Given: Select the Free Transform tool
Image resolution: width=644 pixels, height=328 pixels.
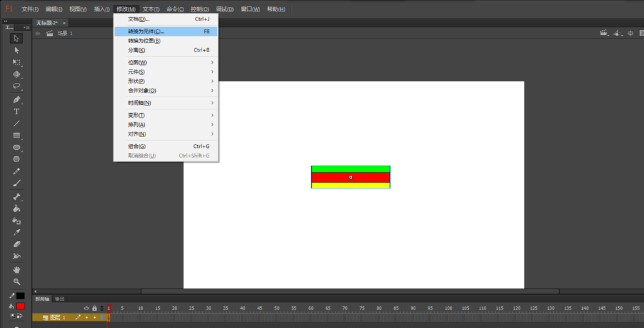Looking at the screenshot, I should (x=17, y=62).
